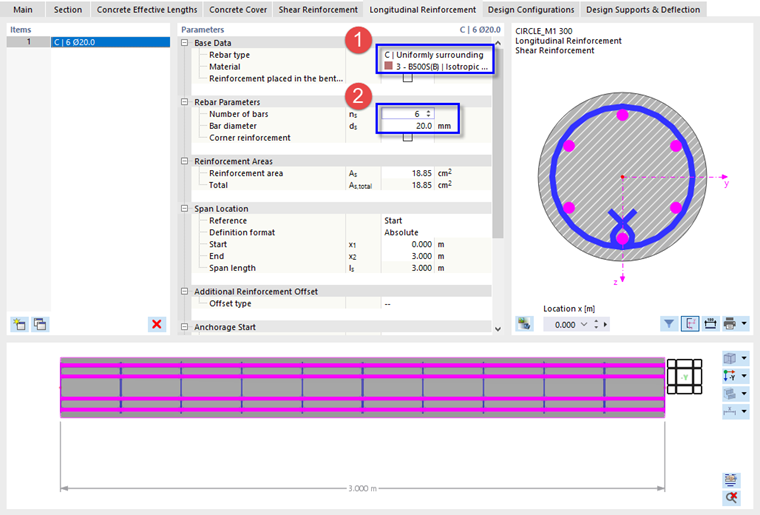Click the Bar diameter input field
The width and height of the screenshot is (760, 515).
408,125
